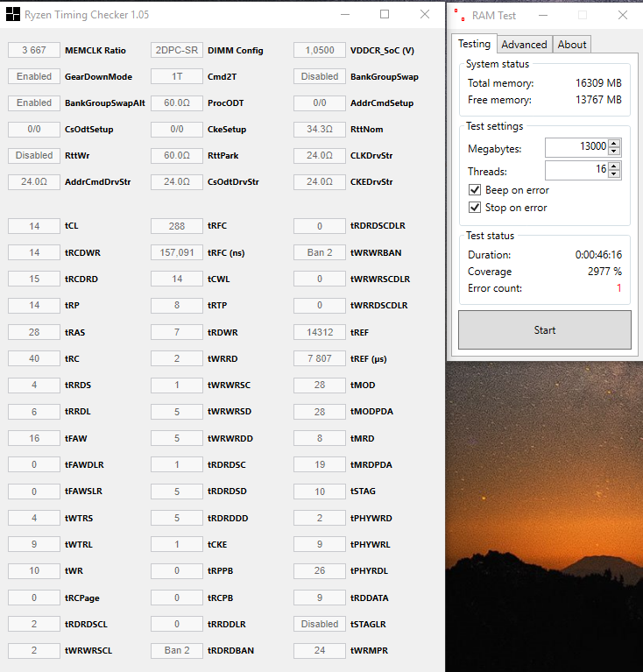Click the tRFC value 288

click(177, 226)
